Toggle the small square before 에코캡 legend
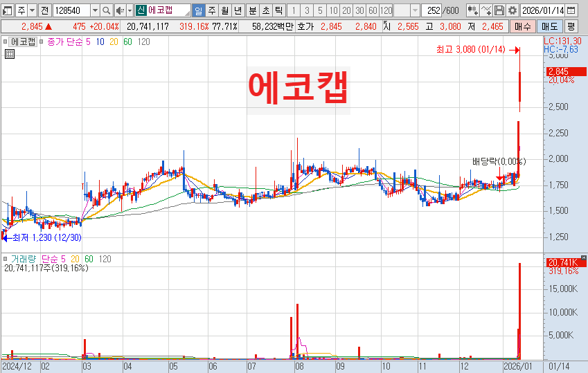This screenshot has height=373, width=588. tap(5, 42)
